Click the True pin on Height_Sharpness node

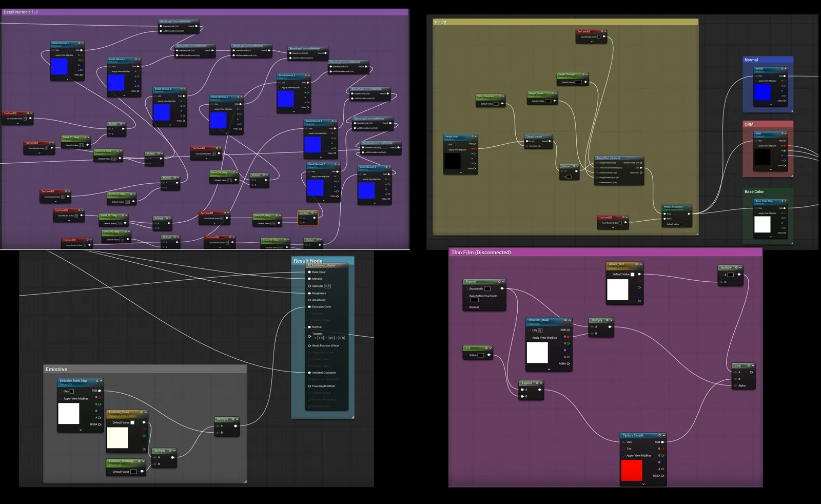[664, 214]
